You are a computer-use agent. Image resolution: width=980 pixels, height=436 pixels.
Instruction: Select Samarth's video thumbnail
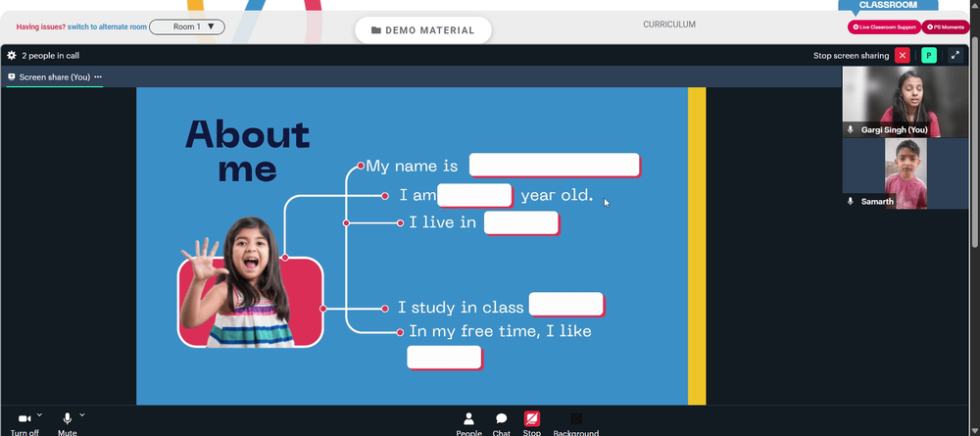(x=905, y=173)
